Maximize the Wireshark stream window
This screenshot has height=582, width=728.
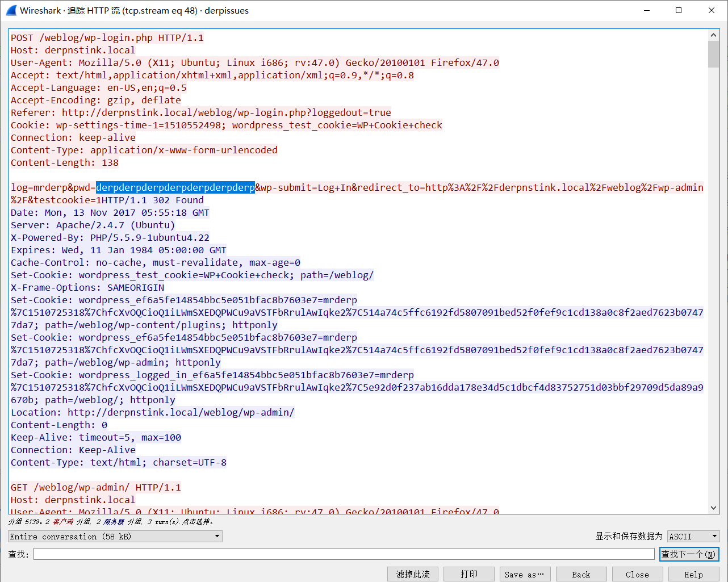tap(679, 10)
